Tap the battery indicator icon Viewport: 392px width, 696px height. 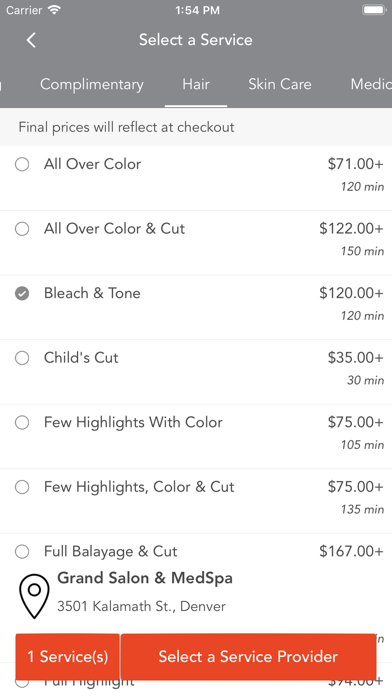(374, 10)
